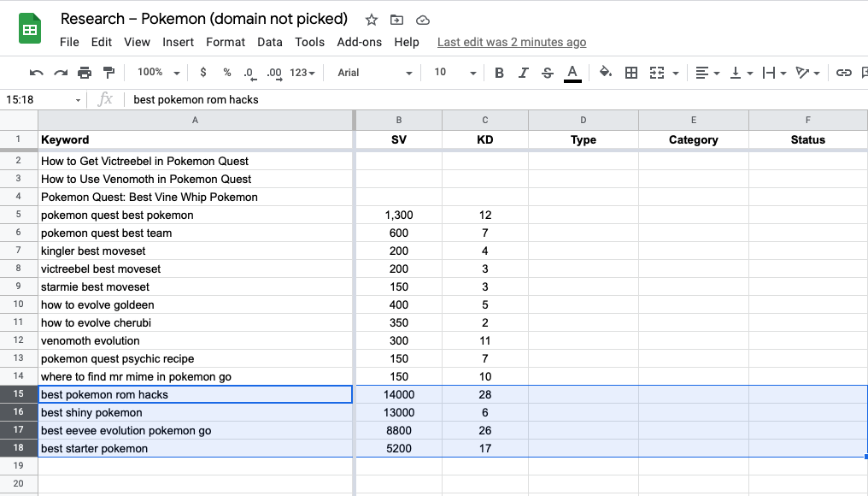Screen dimensions: 868x496
Task: Select cell 'pokemon quest best pokemon'
Action: point(195,215)
